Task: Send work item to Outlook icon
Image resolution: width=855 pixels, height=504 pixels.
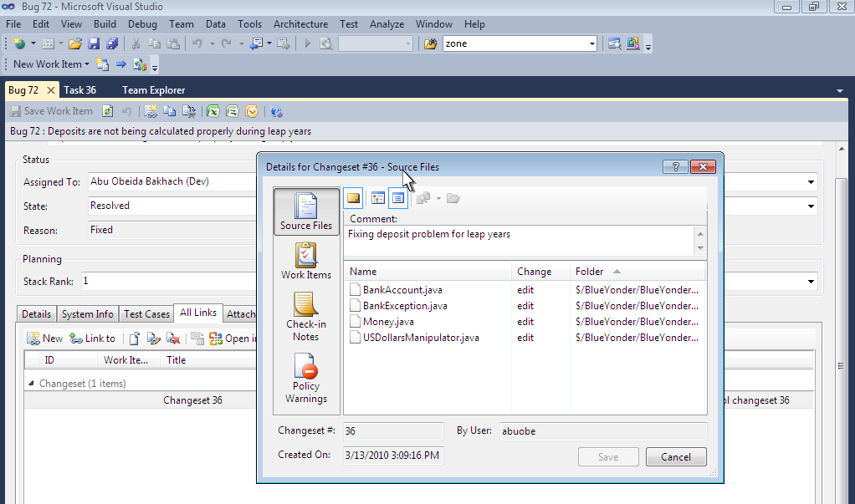Action: pyautogui.click(x=251, y=111)
